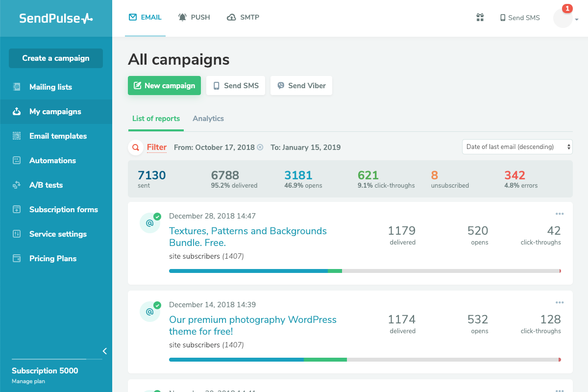588x392 pixels.
Task: Click the Manage plan link
Action: point(28,381)
